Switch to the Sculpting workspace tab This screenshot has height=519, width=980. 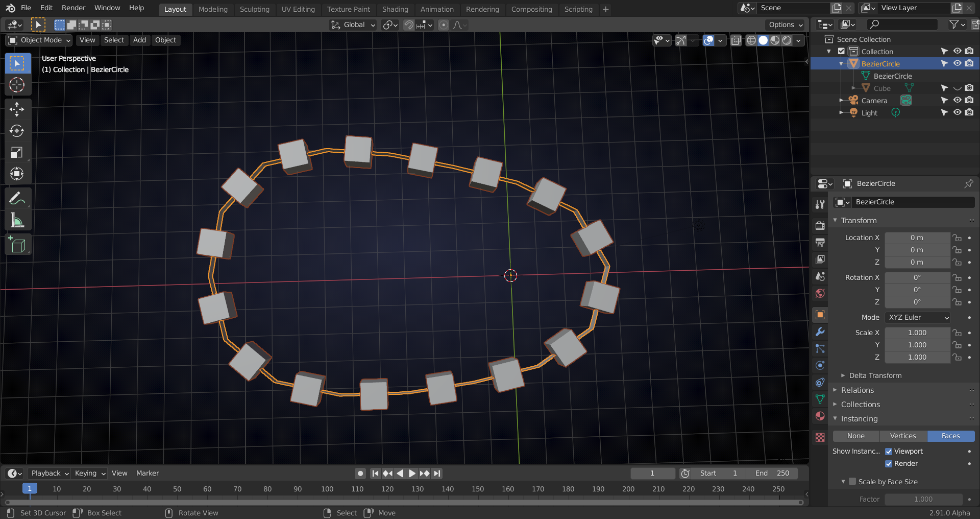(254, 9)
